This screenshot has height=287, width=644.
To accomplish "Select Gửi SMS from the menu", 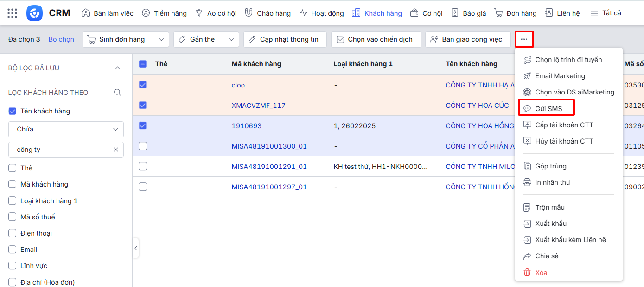I will 548,109.
